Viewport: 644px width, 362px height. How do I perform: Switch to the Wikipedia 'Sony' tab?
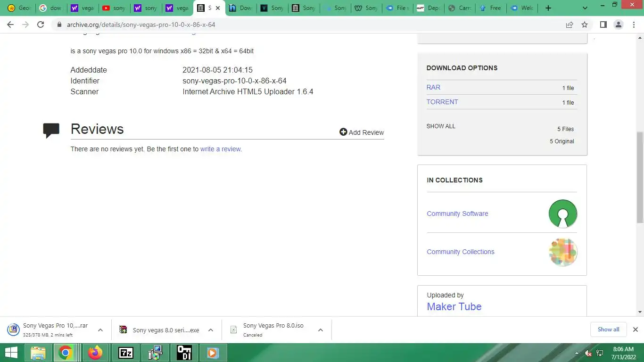coord(366,8)
